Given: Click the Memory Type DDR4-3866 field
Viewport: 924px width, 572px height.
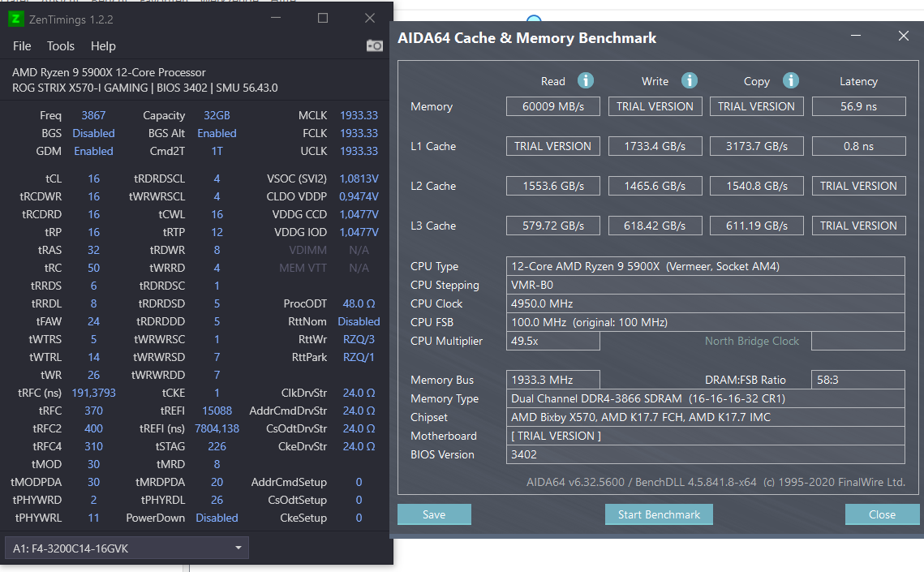Looking at the screenshot, I should click(x=706, y=399).
